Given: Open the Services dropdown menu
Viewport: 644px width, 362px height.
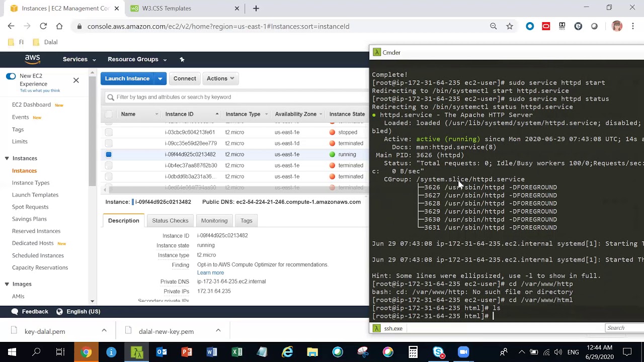Looking at the screenshot, I should pyautogui.click(x=79, y=59).
